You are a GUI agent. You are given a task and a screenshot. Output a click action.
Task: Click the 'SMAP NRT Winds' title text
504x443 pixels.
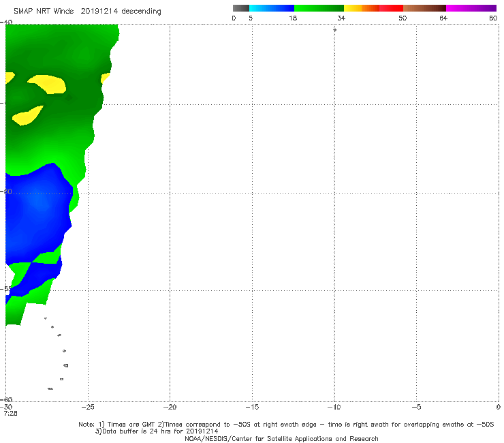click(44, 12)
